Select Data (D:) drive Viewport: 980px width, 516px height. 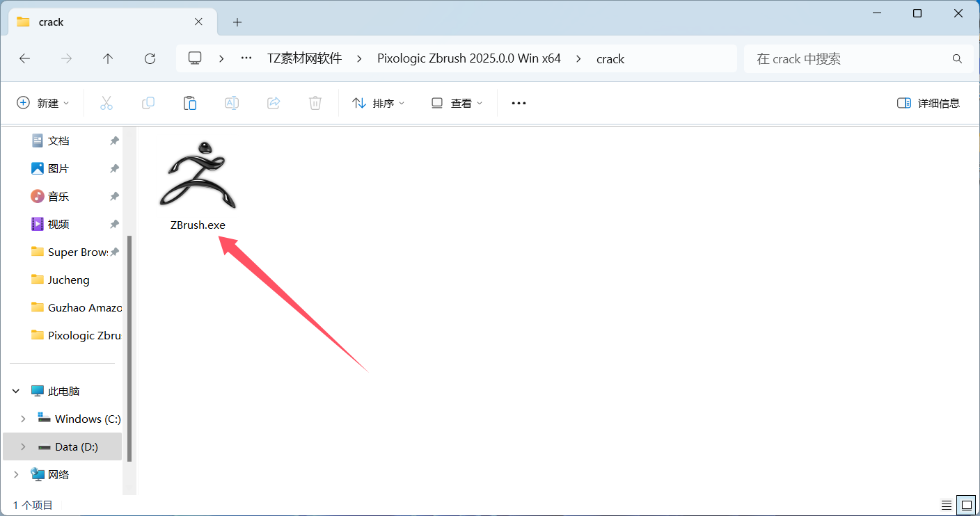click(x=68, y=446)
